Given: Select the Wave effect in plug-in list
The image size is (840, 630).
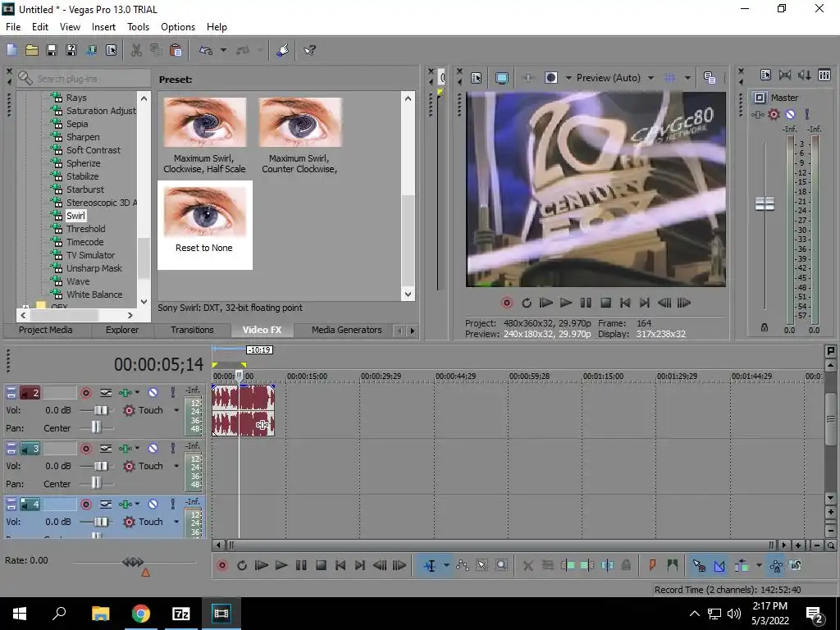Looking at the screenshot, I should [78, 281].
